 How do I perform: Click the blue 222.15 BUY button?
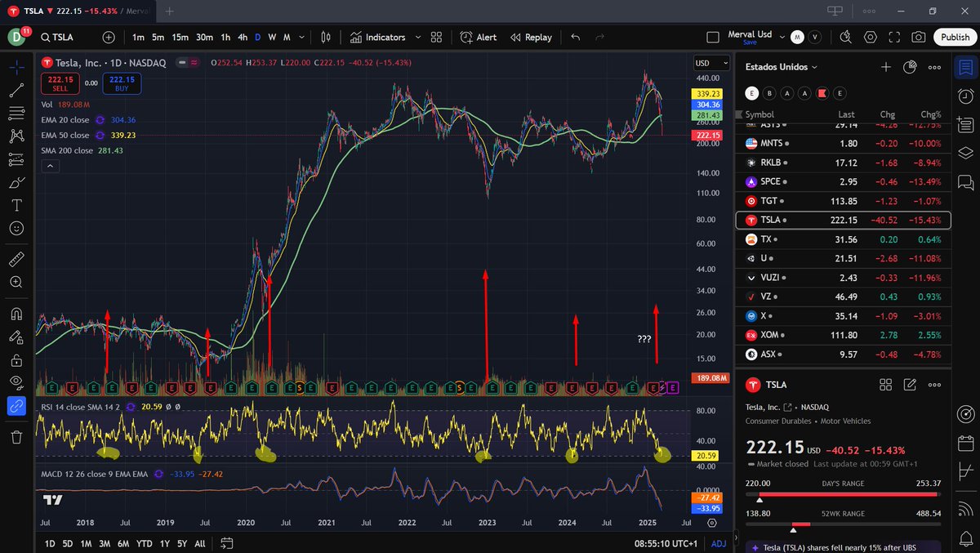click(122, 83)
